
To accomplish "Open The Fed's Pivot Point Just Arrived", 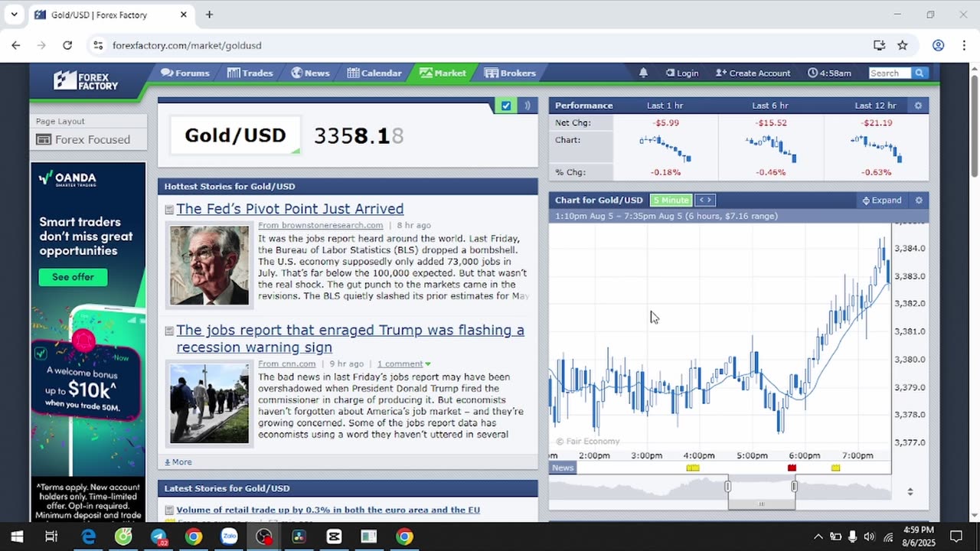I will click(x=290, y=209).
